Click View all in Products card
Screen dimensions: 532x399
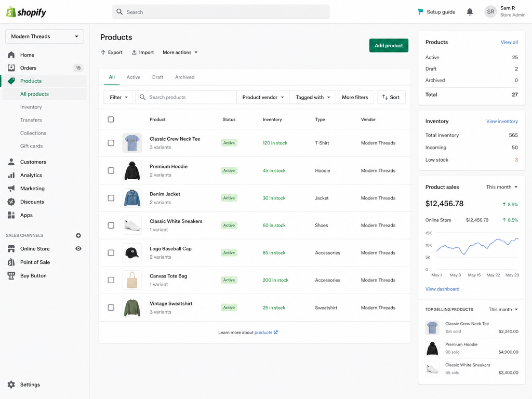click(509, 42)
